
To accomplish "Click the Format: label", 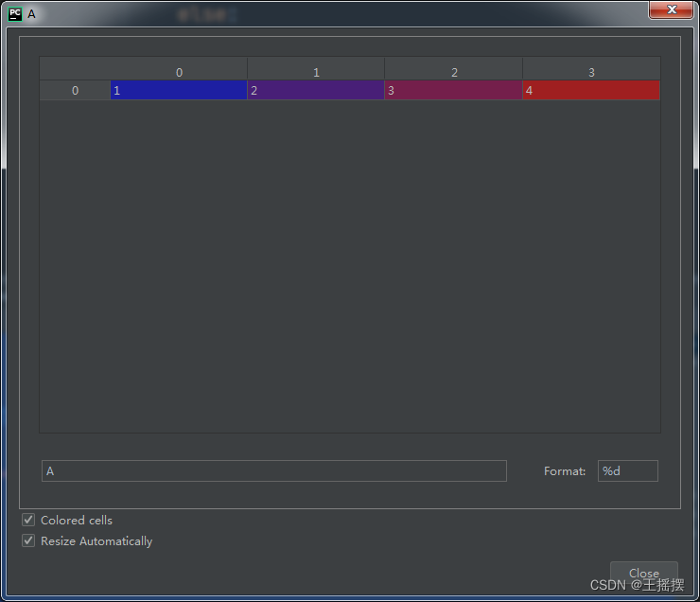I will click(x=565, y=471).
